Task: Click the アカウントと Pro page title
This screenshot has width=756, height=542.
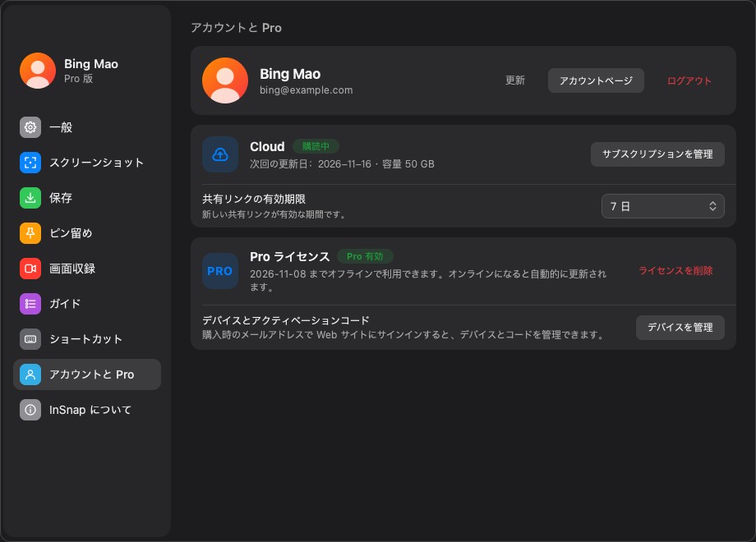Action: 237,28
